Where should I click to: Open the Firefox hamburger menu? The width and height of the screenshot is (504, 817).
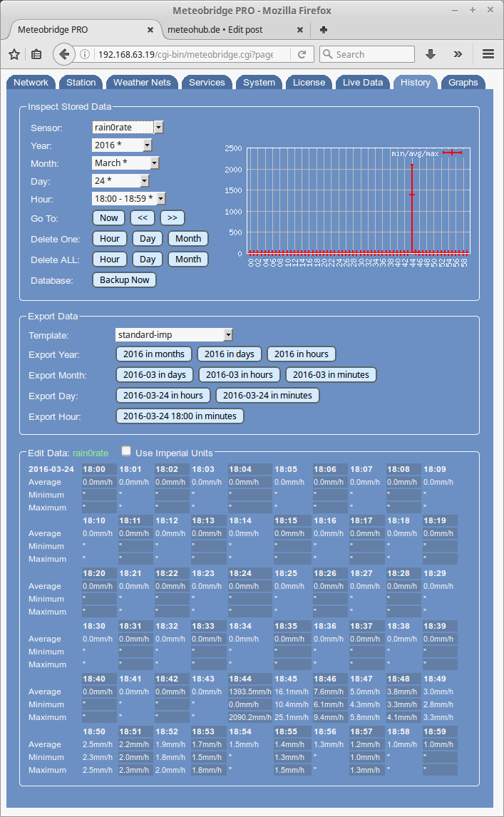pos(488,54)
